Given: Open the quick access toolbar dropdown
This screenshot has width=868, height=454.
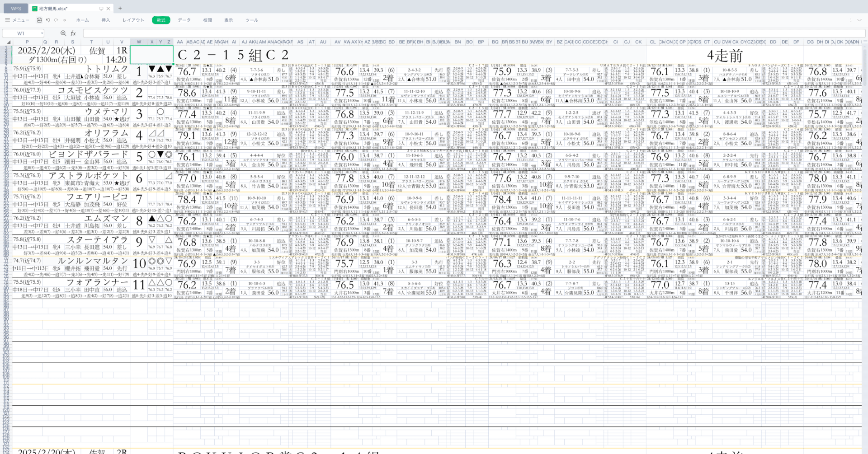Looking at the screenshot, I should [65, 20].
